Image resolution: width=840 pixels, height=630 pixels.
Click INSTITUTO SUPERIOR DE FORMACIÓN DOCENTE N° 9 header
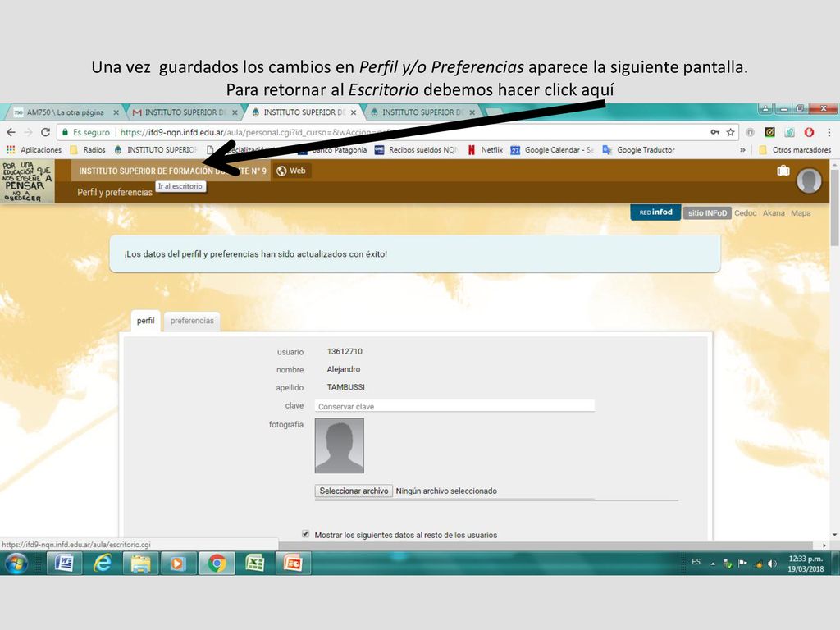pos(172,171)
